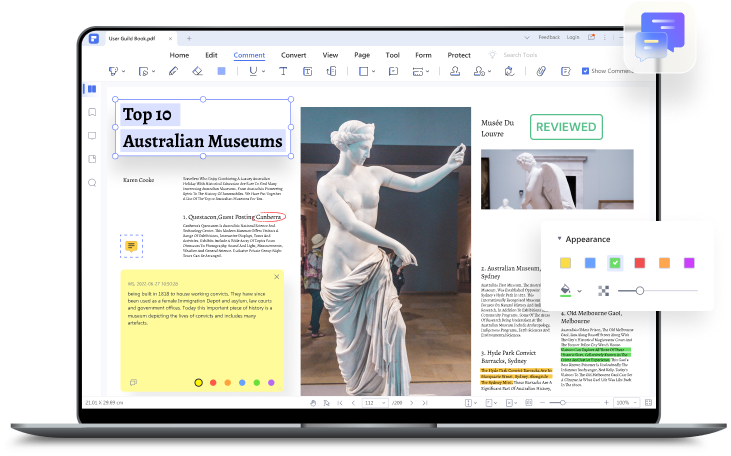The image size is (731, 456).
Task: Pick the checked green swatch in Appearance
Action: 615,263
